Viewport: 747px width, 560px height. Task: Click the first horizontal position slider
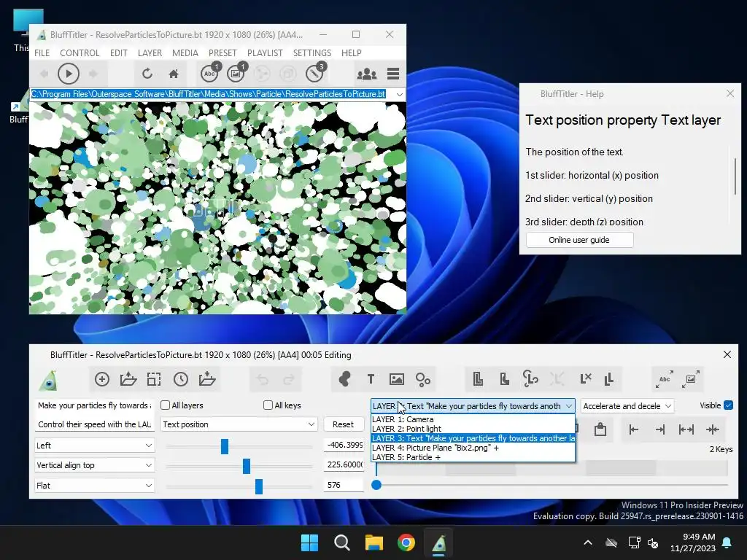point(225,446)
